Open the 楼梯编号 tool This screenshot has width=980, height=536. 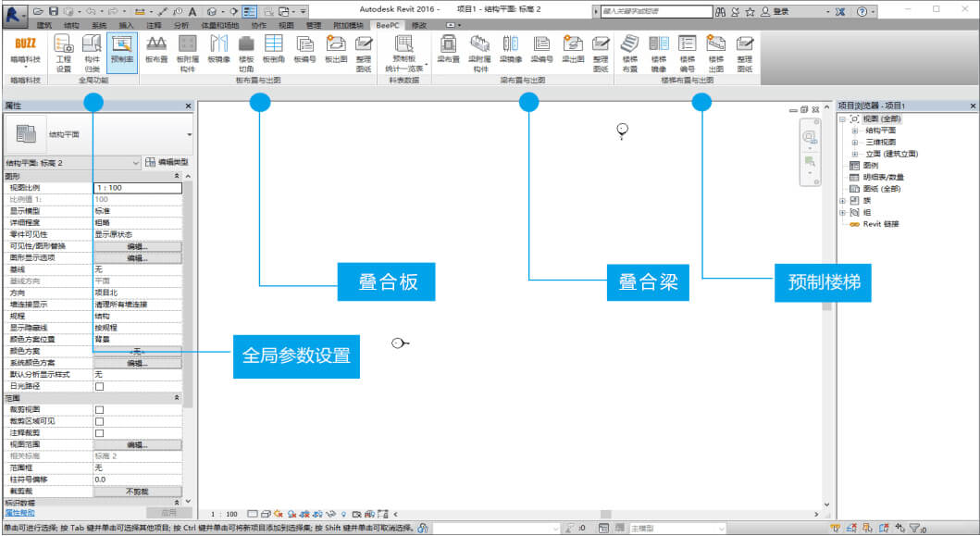tap(688, 53)
